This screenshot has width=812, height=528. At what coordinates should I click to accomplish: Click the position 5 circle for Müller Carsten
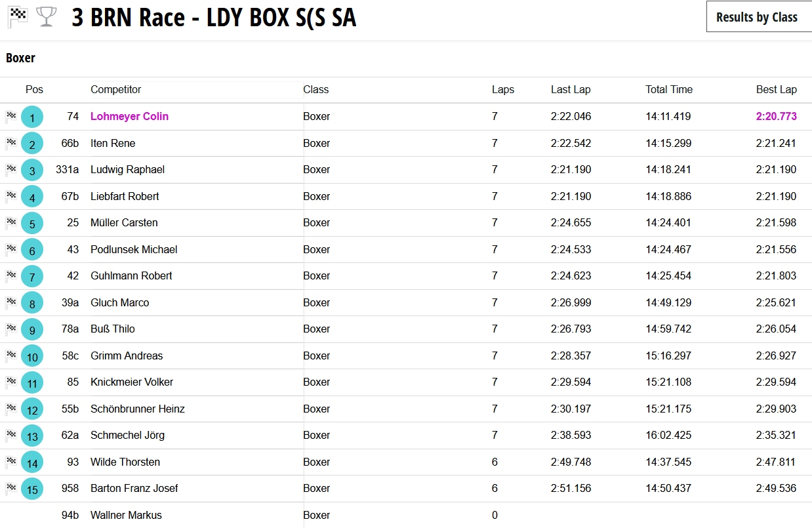tap(32, 223)
